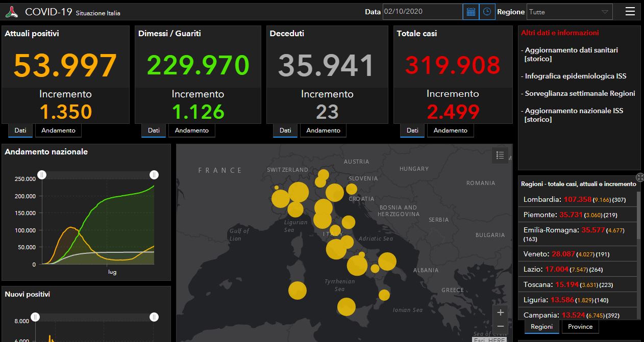
Task: Switch to Andamento under Attuali positivi
Action: pyautogui.click(x=58, y=130)
